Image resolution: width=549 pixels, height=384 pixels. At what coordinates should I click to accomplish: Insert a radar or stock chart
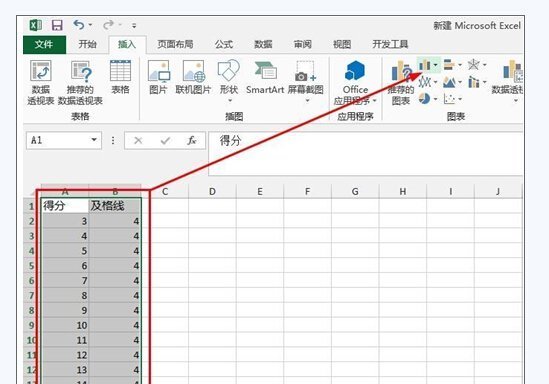(473, 65)
